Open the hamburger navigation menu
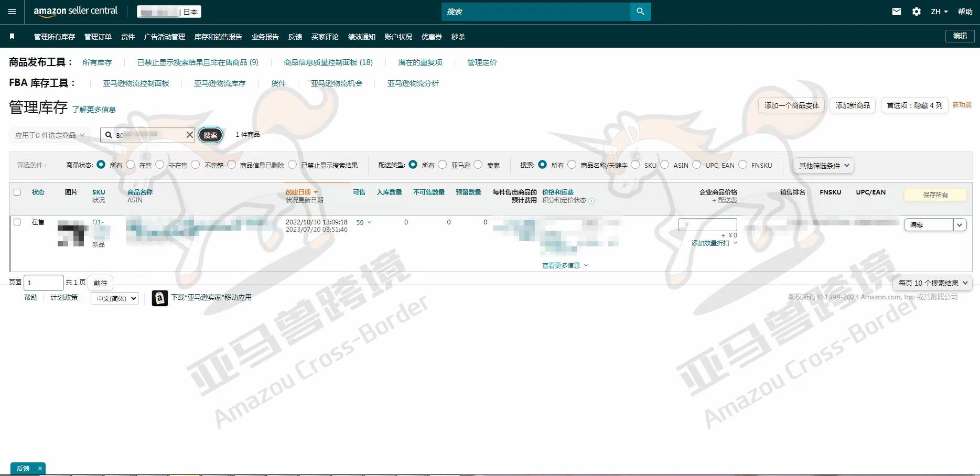The width and height of the screenshot is (980, 476). pyautogui.click(x=12, y=12)
